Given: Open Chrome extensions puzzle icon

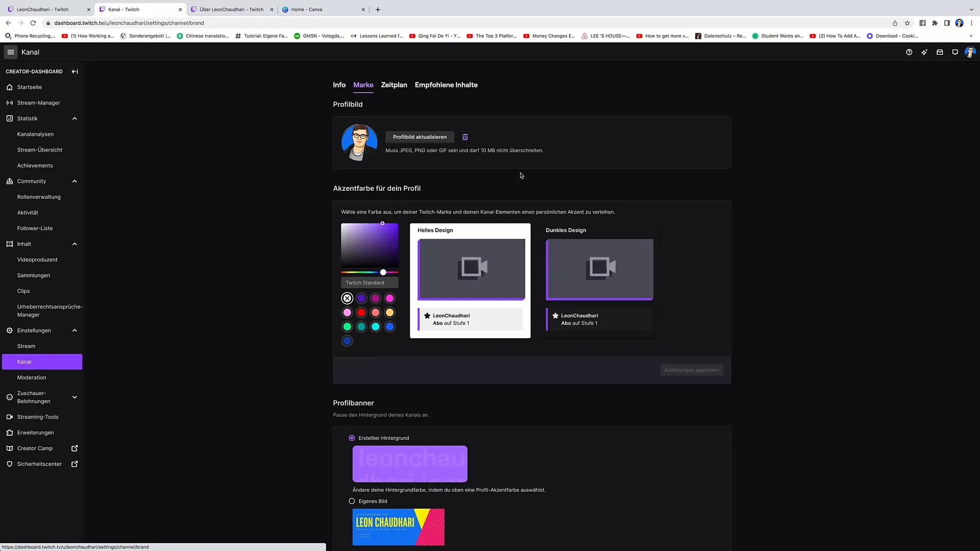Looking at the screenshot, I should coord(935,23).
